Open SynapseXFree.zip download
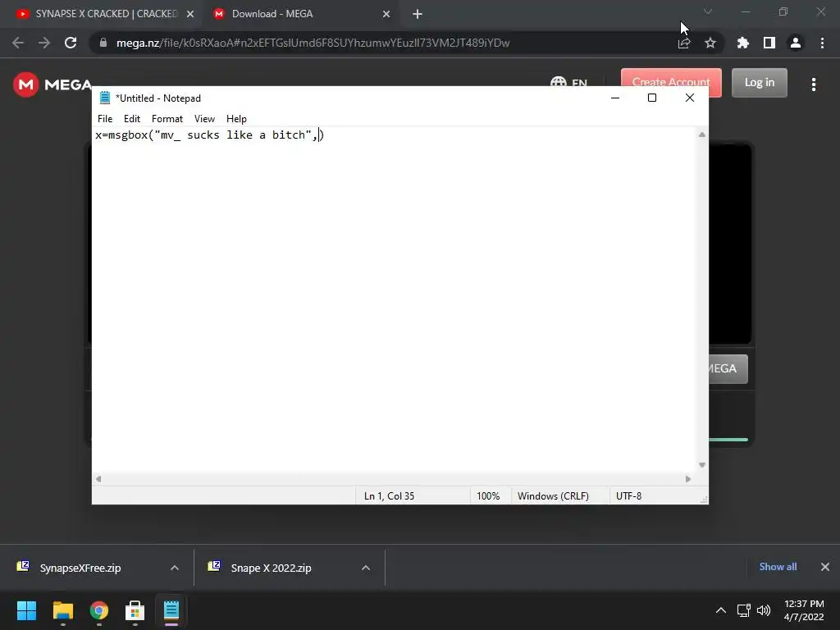Image resolution: width=840 pixels, height=630 pixels. click(80, 568)
